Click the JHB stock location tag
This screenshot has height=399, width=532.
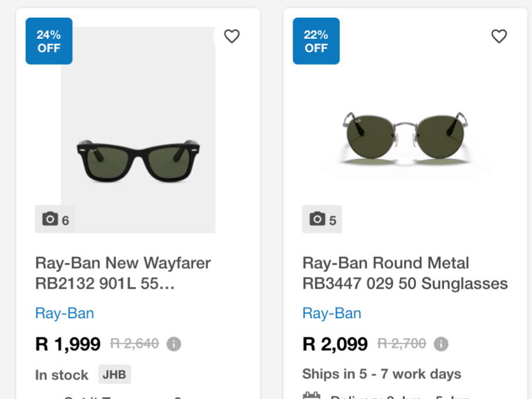(x=115, y=374)
